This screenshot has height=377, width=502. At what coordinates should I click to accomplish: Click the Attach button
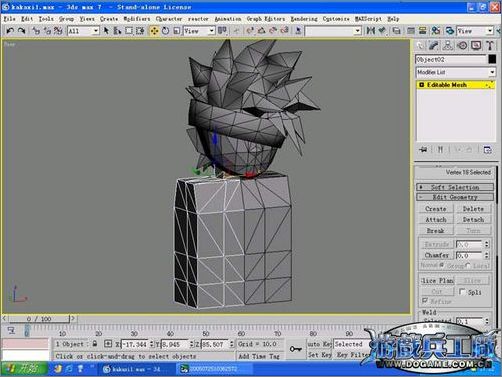(x=436, y=219)
